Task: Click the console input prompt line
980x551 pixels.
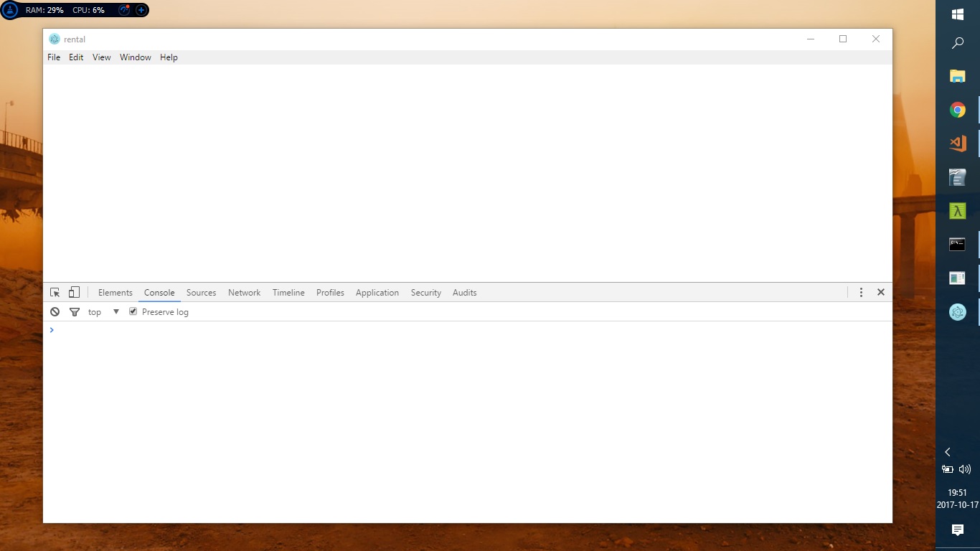Action: [468, 330]
